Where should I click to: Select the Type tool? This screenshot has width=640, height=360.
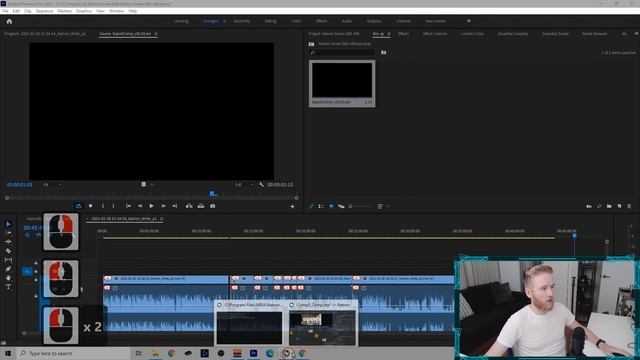8,287
